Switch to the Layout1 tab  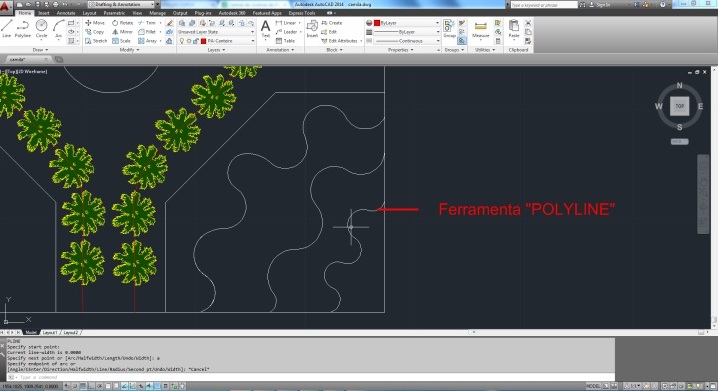[50, 332]
